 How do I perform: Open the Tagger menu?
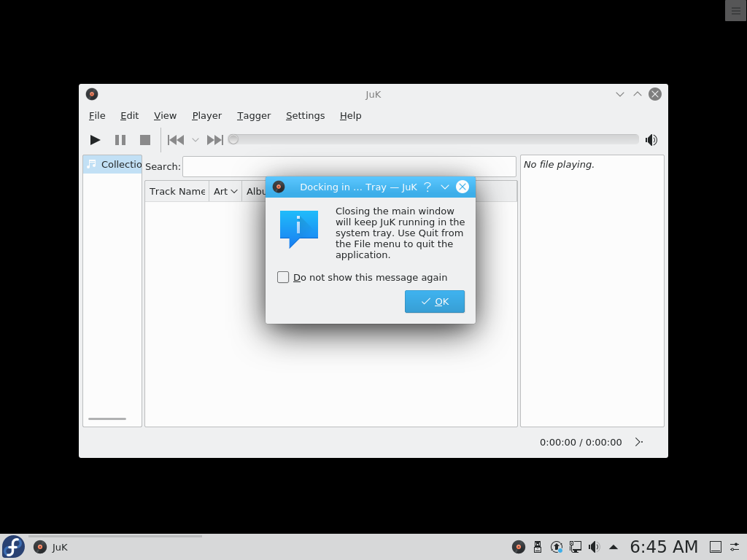point(254,116)
